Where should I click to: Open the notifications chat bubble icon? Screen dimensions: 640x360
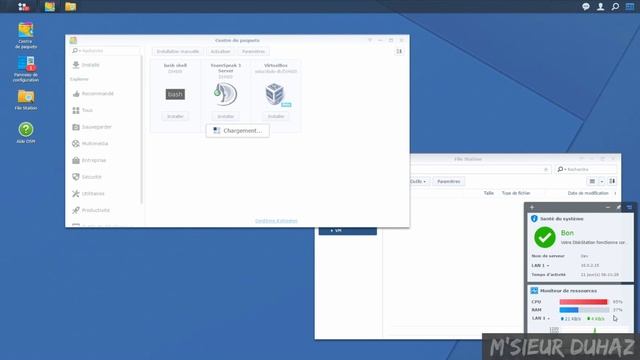(x=586, y=7)
